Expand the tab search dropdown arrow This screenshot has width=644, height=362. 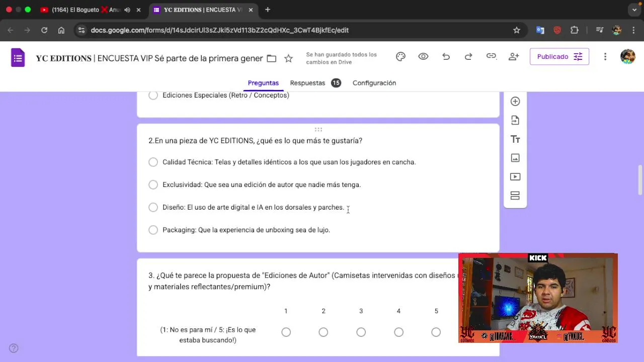click(x=634, y=10)
